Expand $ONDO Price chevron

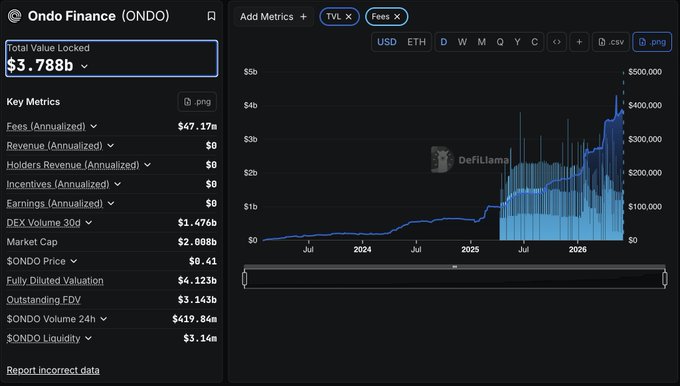pos(74,261)
